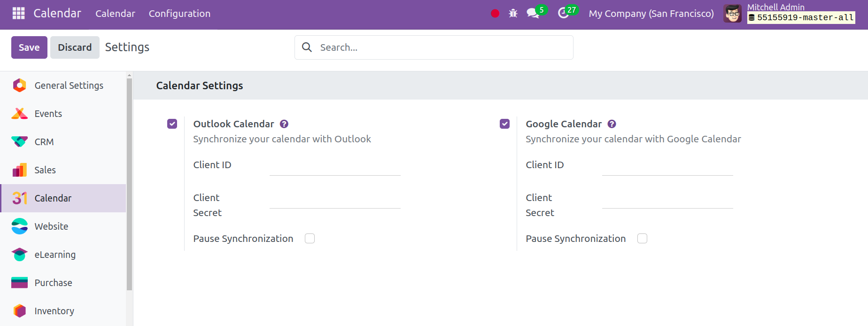Open conversations messages icon
The height and width of the screenshot is (326, 868).
click(x=533, y=13)
